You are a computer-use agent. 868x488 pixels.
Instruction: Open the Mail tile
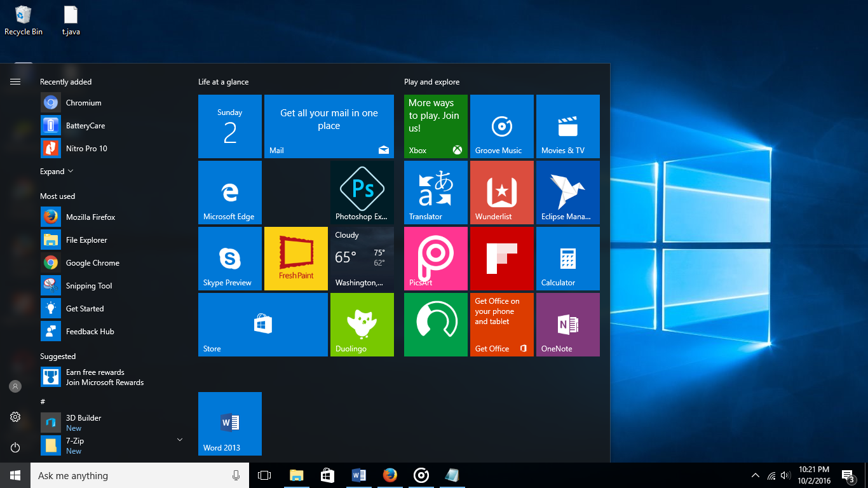[329, 126]
